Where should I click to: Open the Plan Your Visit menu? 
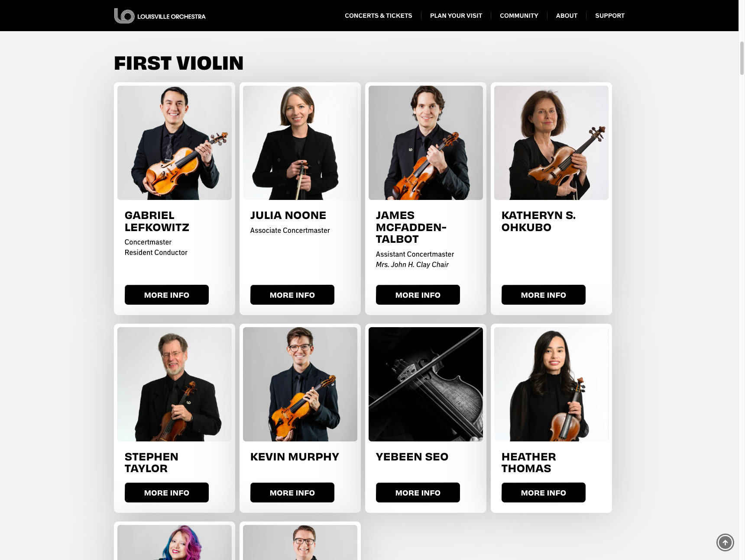(x=456, y=16)
